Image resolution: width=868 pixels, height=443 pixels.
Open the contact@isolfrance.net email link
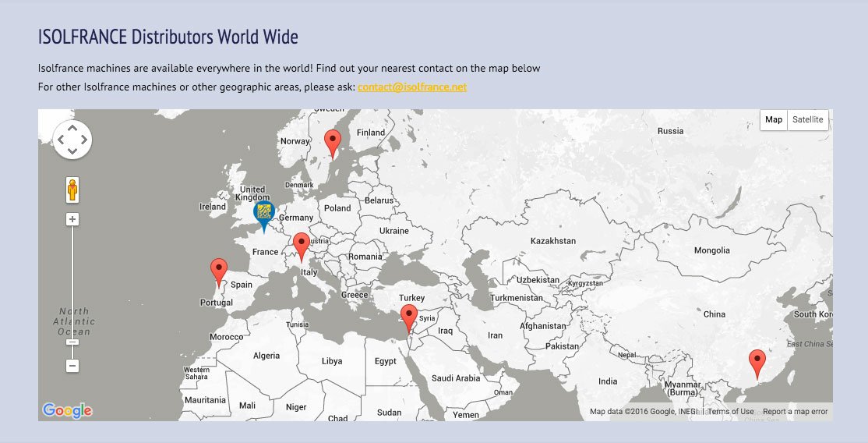tap(412, 87)
